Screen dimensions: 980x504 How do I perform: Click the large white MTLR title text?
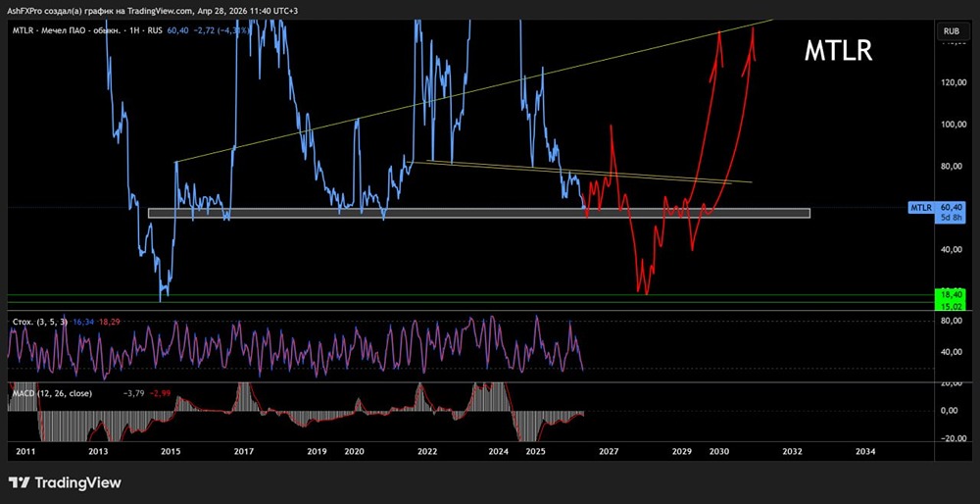838,52
